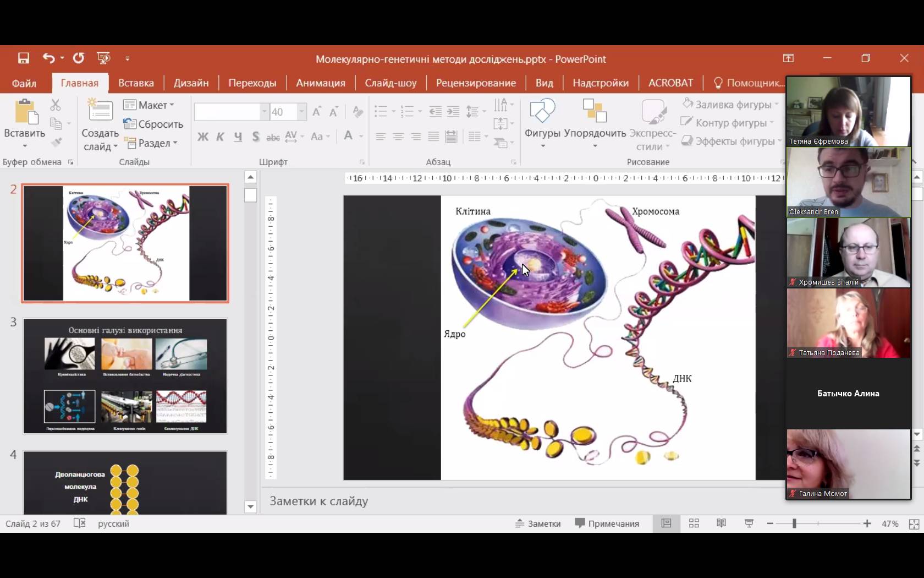This screenshot has width=924, height=578.
Task: Click the Save icon in title bar
Action: click(x=23, y=58)
